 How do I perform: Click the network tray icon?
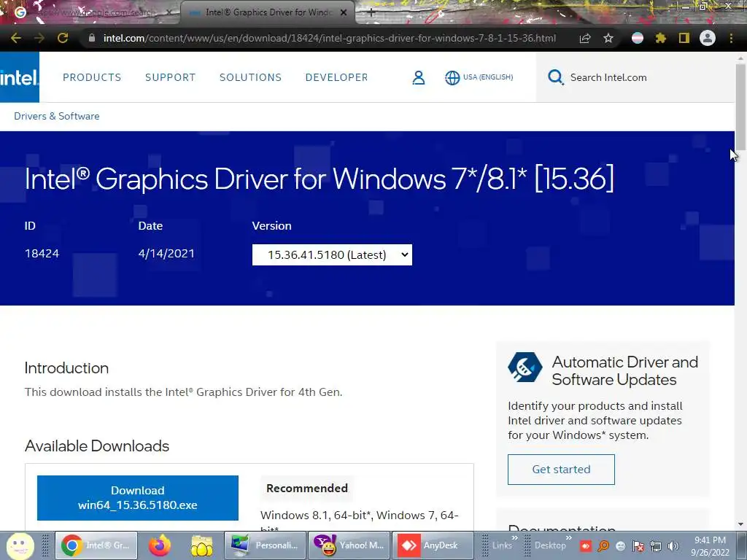(x=656, y=546)
